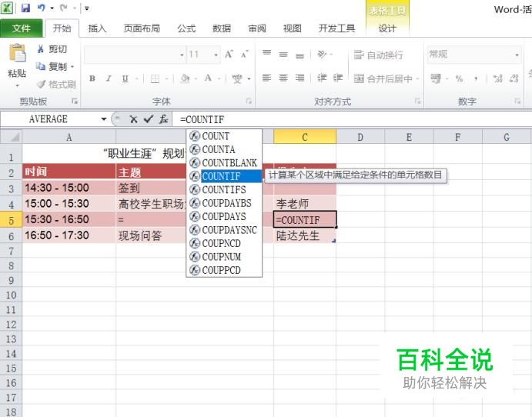
Task: Click the Undo arrow icon
Action: 42,8
